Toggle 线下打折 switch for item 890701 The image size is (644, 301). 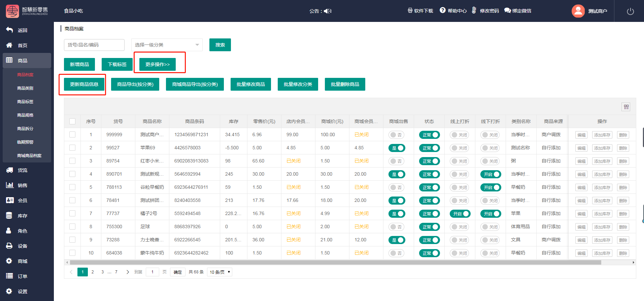(491, 174)
